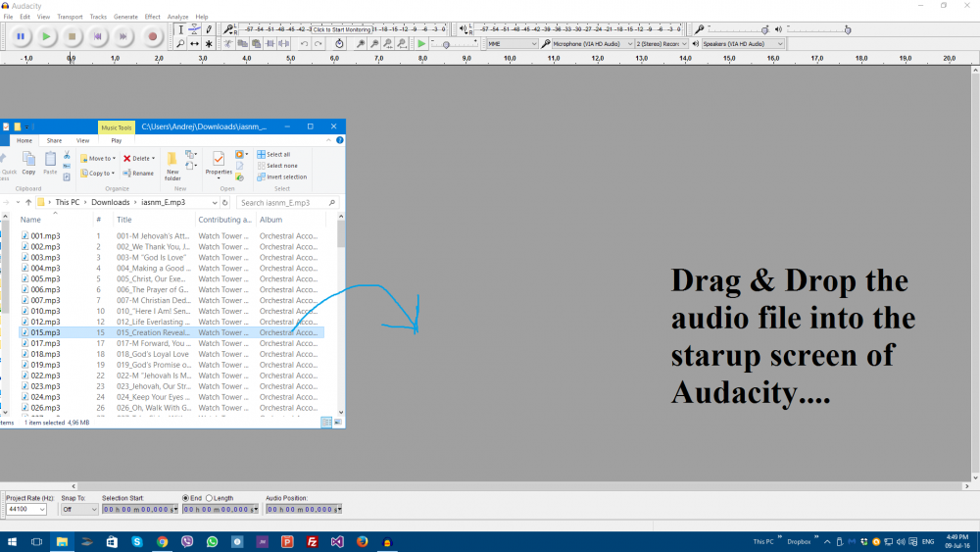Screen dimensions: 980x552
Task: Select the End radio button
Action: [185, 498]
